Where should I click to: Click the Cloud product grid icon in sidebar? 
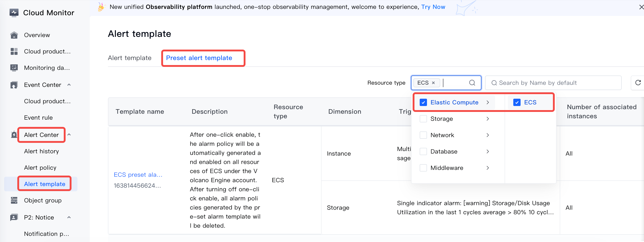coord(14,51)
